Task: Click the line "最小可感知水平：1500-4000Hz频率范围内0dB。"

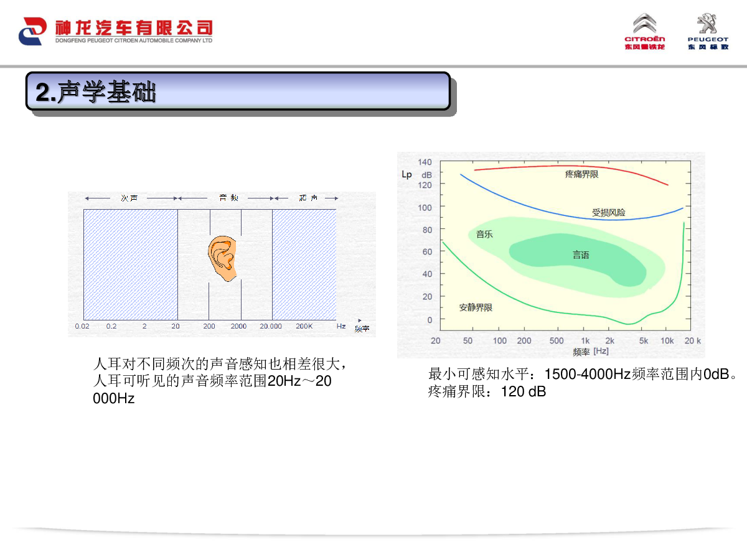Action: (x=584, y=374)
